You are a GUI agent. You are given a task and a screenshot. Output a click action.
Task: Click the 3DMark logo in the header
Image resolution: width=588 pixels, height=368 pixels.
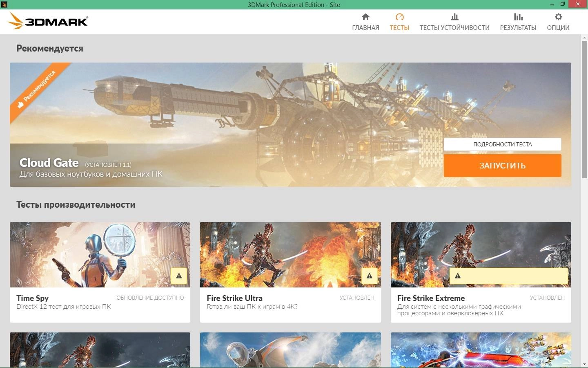click(x=48, y=21)
